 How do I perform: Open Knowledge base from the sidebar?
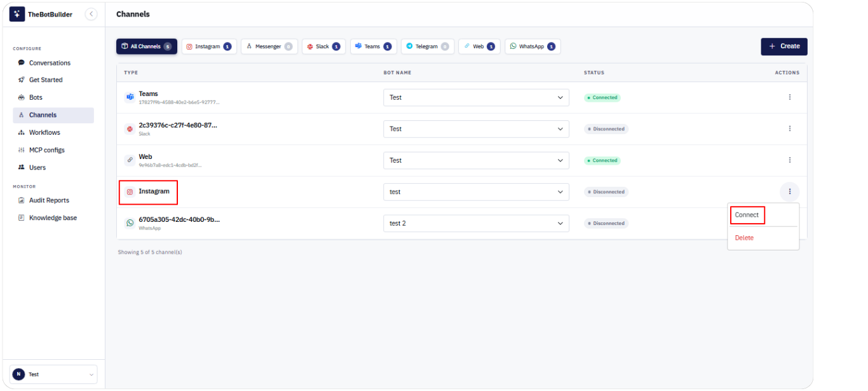pos(53,217)
